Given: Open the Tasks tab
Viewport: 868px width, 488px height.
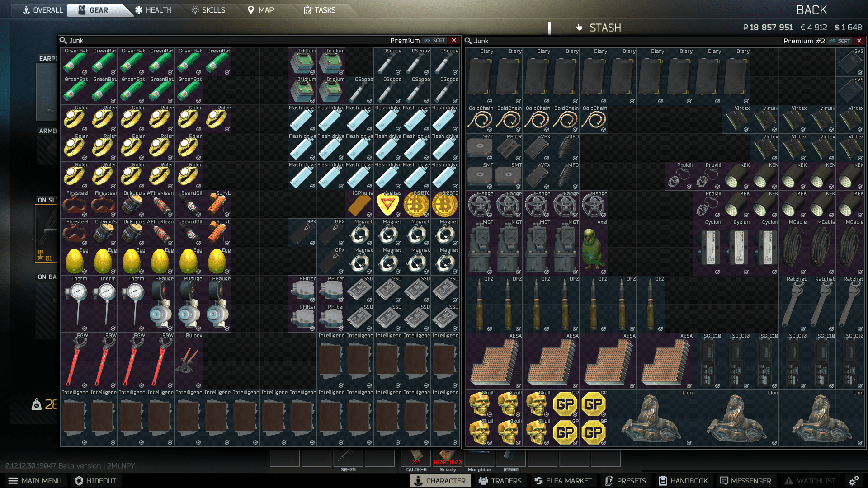Looking at the screenshot, I should pyautogui.click(x=320, y=10).
